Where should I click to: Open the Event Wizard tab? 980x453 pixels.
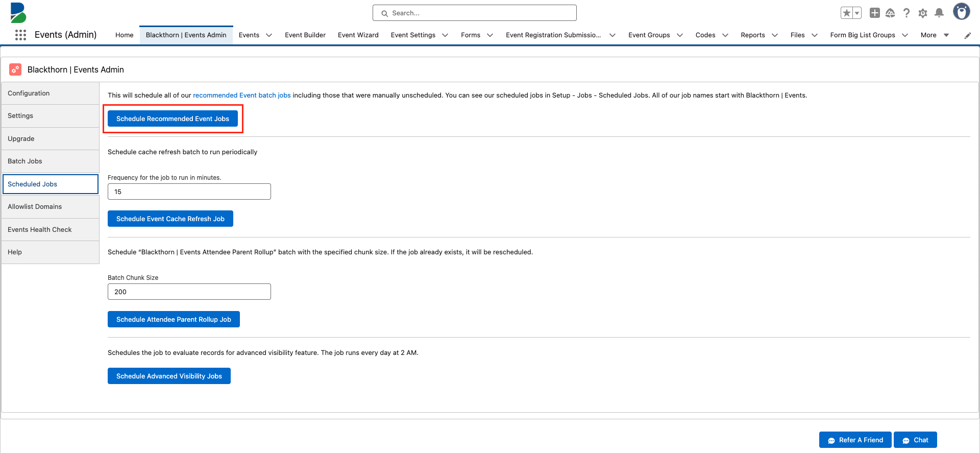pos(358,35)
